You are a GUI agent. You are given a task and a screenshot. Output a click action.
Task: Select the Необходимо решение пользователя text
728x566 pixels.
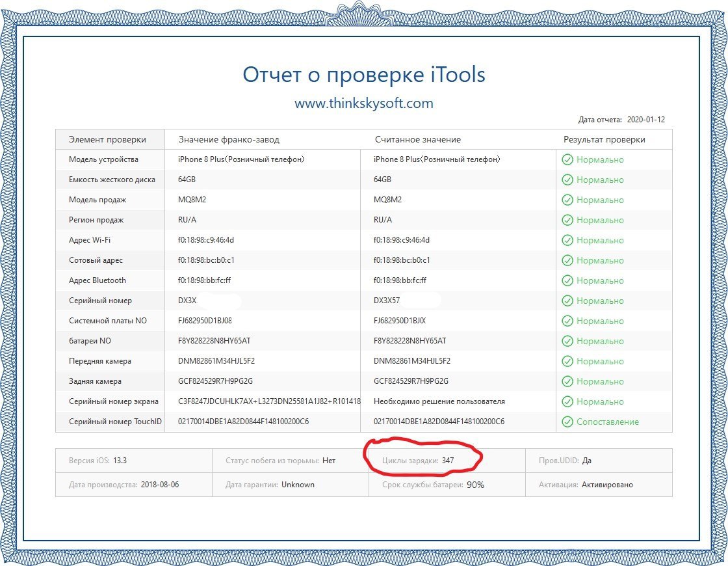[x=439, y=401]
